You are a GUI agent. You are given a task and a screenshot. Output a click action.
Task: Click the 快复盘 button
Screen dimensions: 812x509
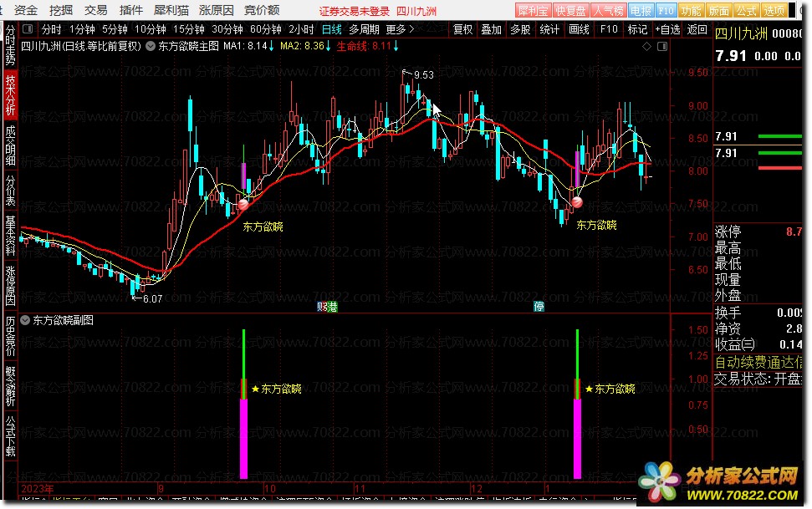(x=570, y=10)
